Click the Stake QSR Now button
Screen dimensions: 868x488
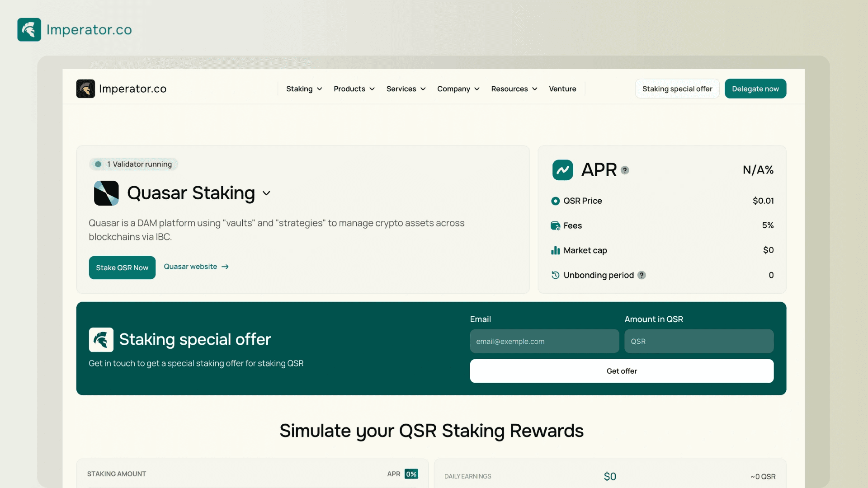[122, 267]
